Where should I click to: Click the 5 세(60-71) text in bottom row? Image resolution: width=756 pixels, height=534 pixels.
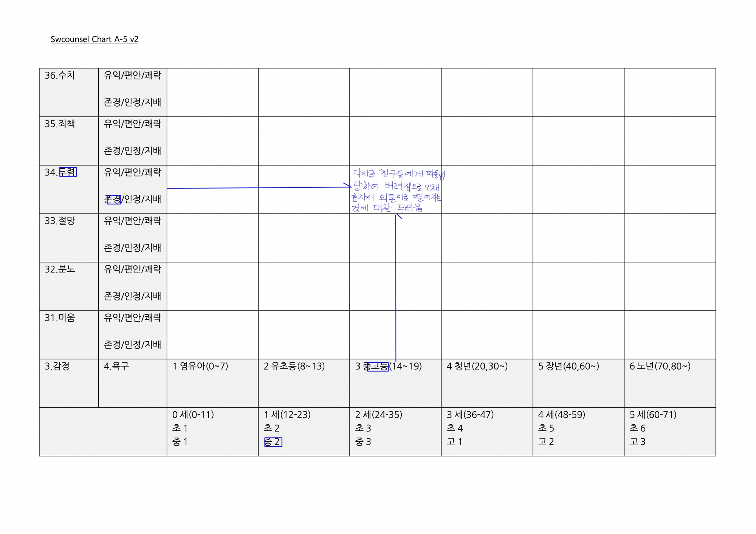pos(653,415)
